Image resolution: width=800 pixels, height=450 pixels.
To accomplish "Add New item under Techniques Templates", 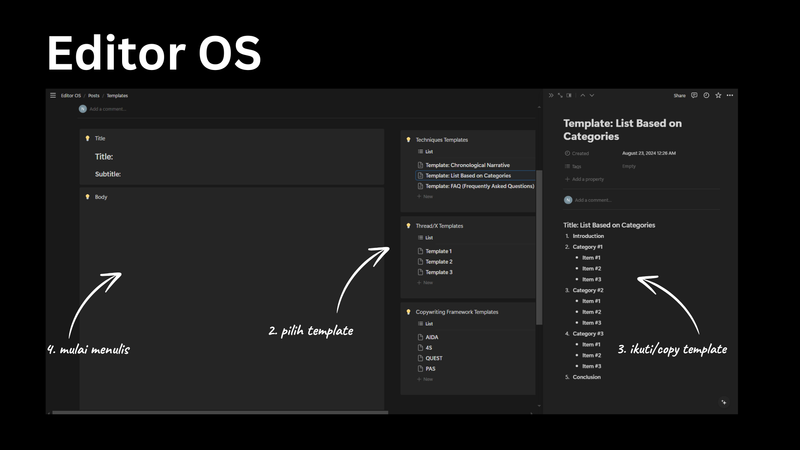I will pyautogui.click(x=425, y=196).
